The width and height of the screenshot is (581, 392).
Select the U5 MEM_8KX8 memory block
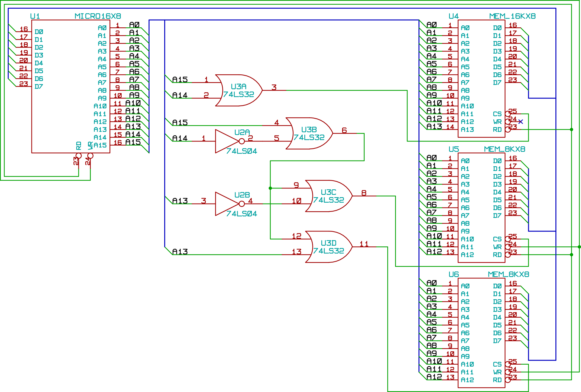481,208
